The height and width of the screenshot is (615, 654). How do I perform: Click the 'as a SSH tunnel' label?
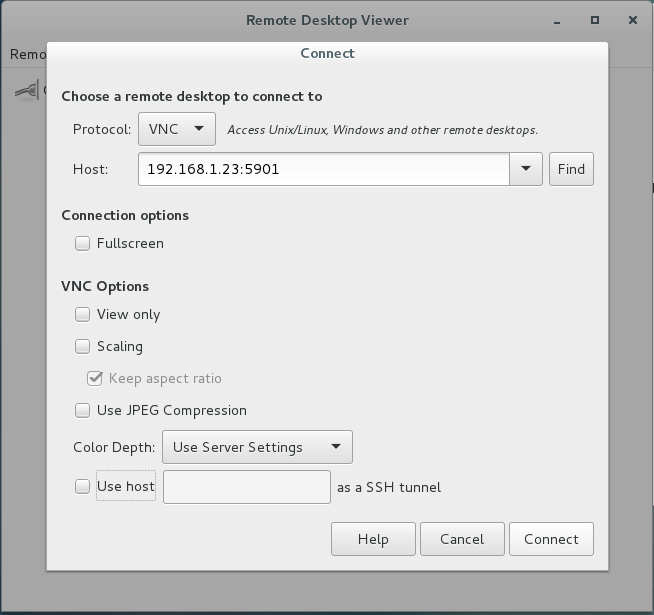point(389,487)
